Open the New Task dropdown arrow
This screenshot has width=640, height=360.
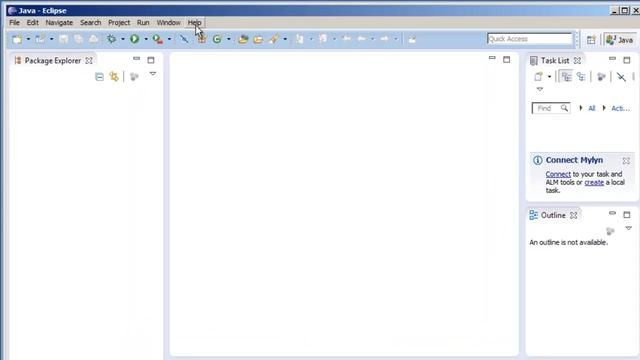549,77
